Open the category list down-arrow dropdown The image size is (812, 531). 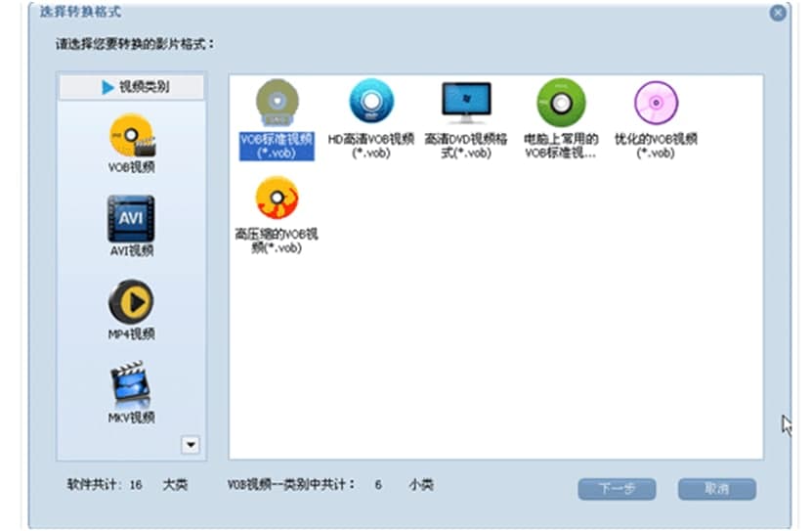click(191, 445)
